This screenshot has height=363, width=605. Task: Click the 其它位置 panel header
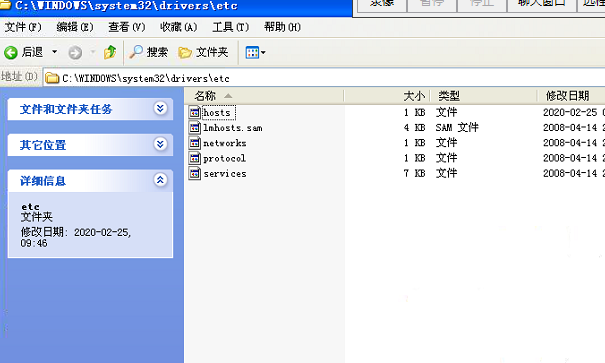coord(90,145)
